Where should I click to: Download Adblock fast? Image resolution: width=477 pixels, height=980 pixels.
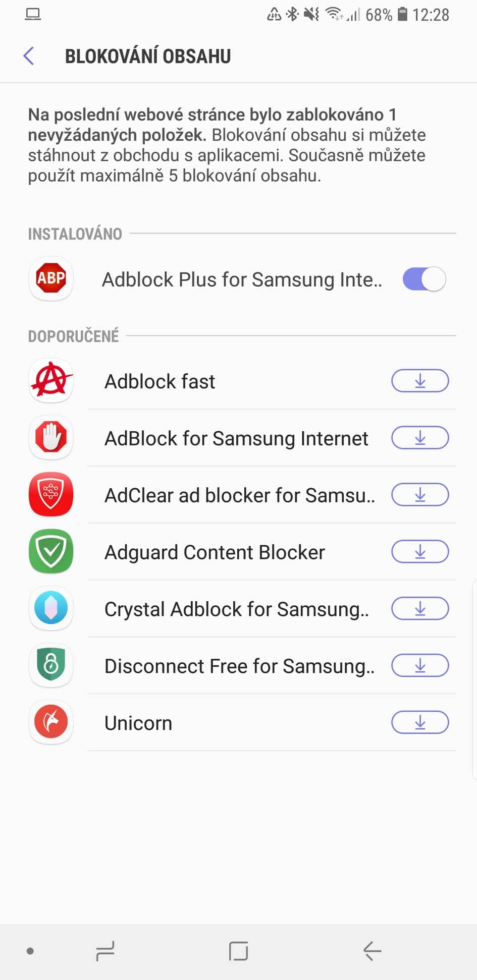pos(419,381)
